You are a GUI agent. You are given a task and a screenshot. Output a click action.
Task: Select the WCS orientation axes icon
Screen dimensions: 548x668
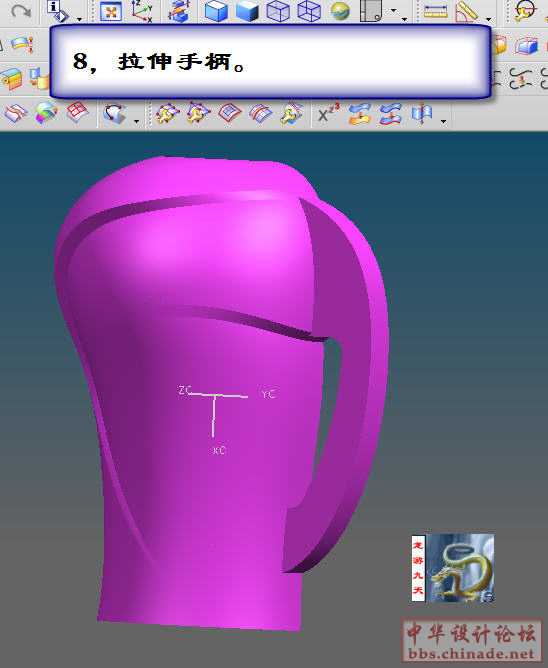point(141,11)
